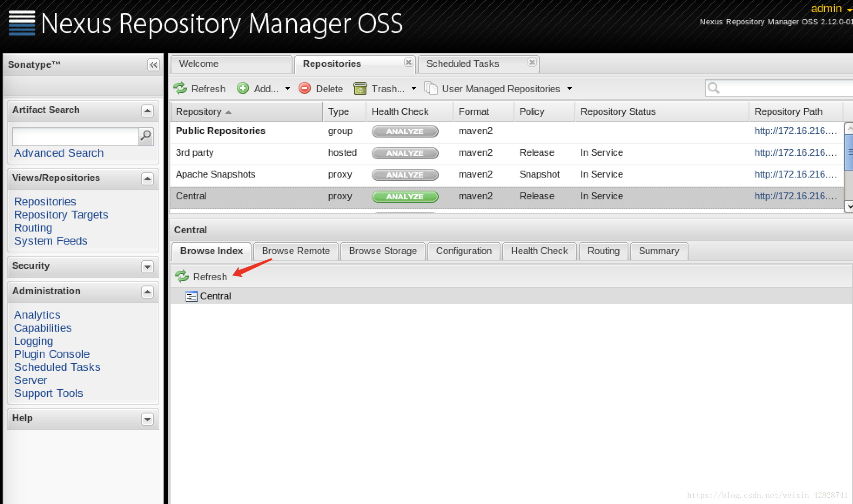Open the Advanced Search link
The height and width of the screenshot is (504, 853).
[59, 153]
